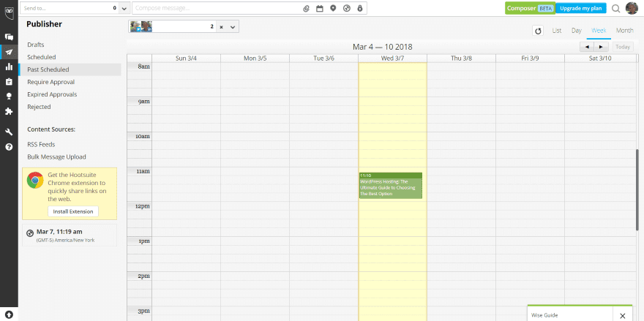Select the LinkedIn profile avatar in filter
644x321 pixels.
[x=147, y=26]
